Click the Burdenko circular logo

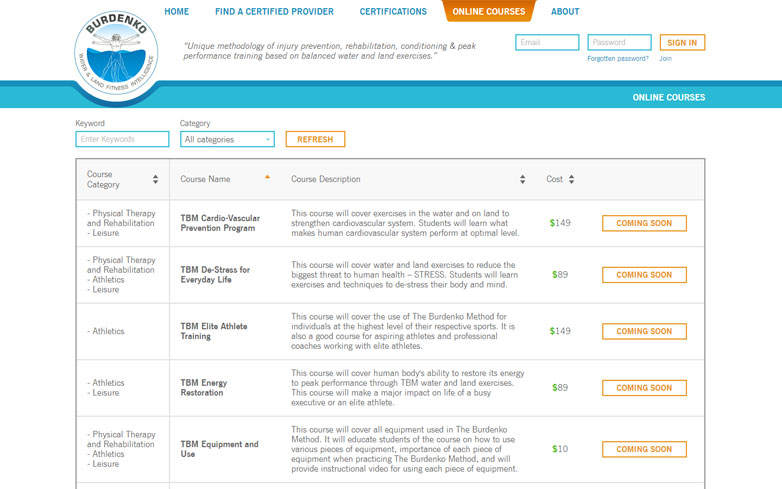pos(116,54)
